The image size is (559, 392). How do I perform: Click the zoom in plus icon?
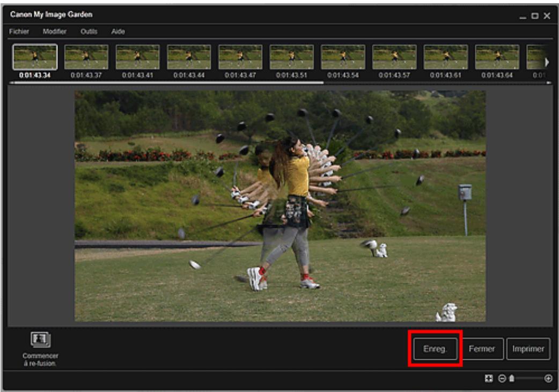coord(548,378)
